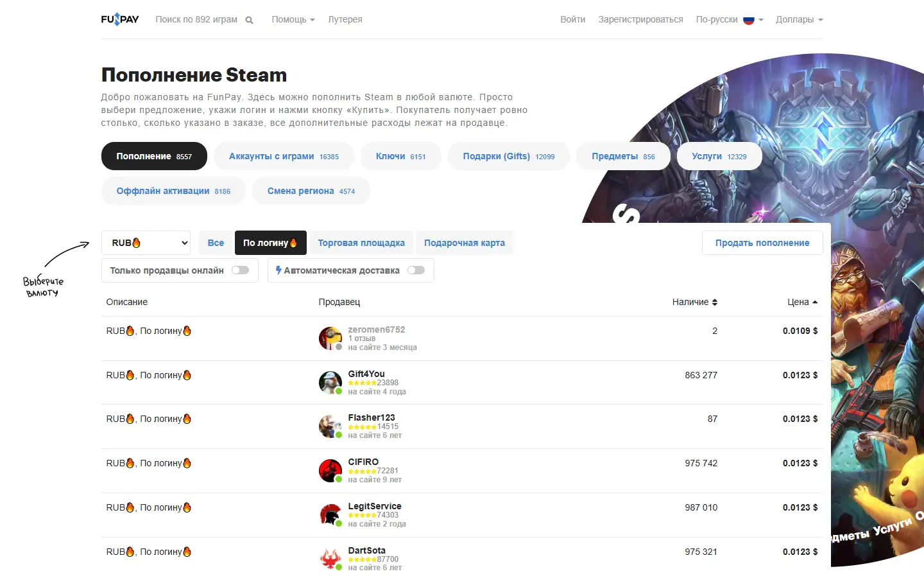Switch to 'Аккаунты с играми' tab
The image size is (924, 578).
284,156
